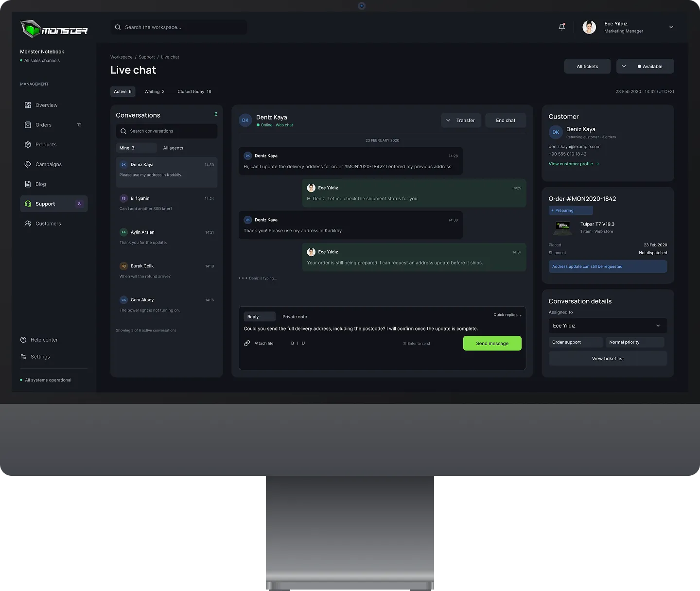Viewport: 700px width, 591px height.
Task: Click the Tulpar T7 laptop thumbnail
Action: (563, 227)
